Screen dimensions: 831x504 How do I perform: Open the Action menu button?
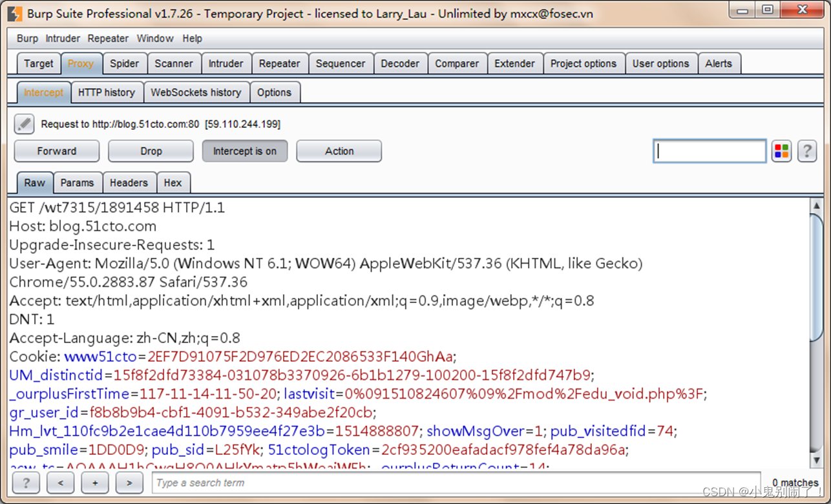[x=339, y=151]
